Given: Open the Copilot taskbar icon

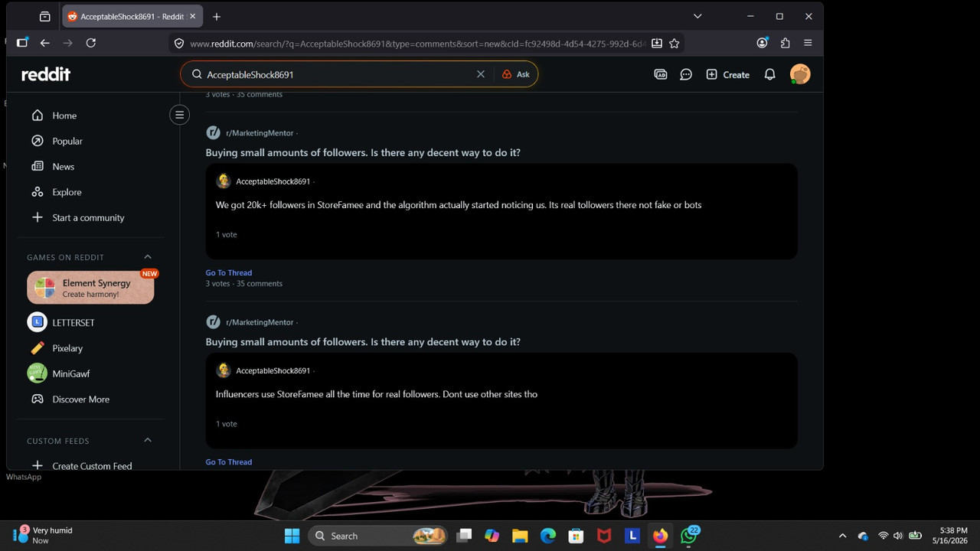Looking at the screenshot, I should (492, 536).
